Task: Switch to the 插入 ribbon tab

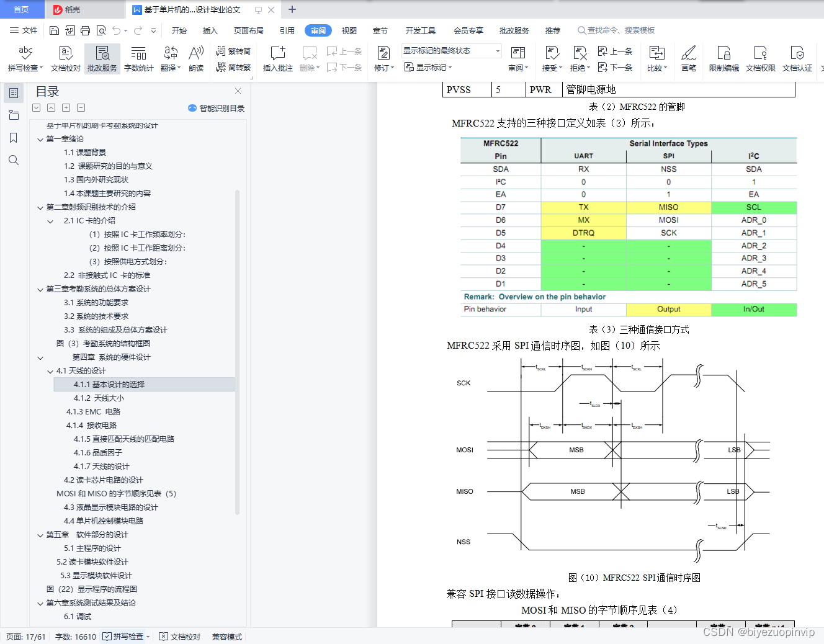Action: (x=210, y=30)
